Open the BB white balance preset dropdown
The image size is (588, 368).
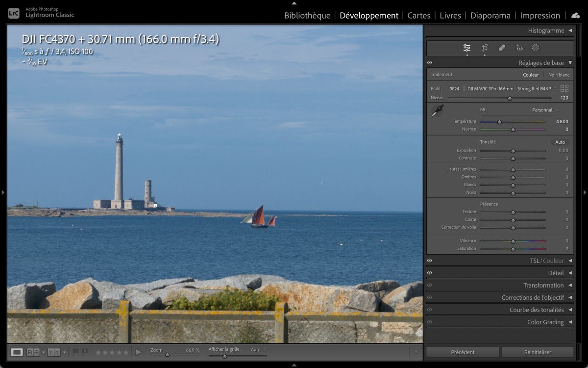click(x=545, y=110)
